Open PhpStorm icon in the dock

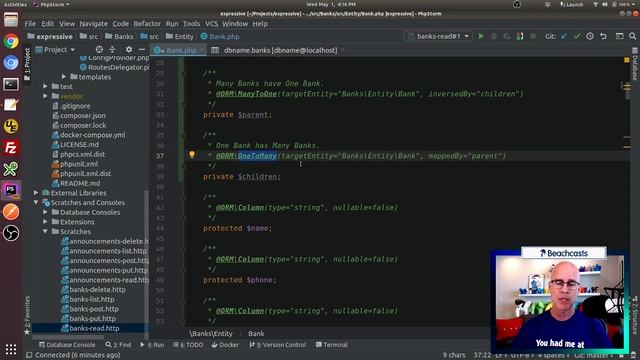[11, 191]
